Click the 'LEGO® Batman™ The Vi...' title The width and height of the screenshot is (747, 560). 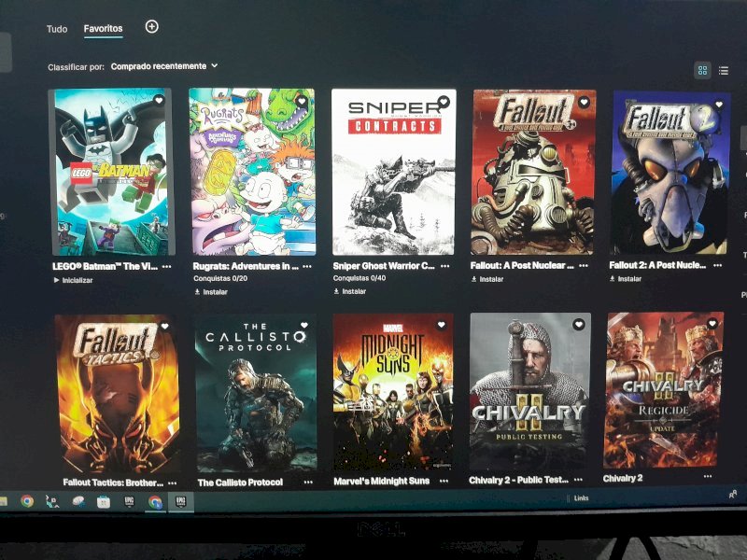[105, 267]
